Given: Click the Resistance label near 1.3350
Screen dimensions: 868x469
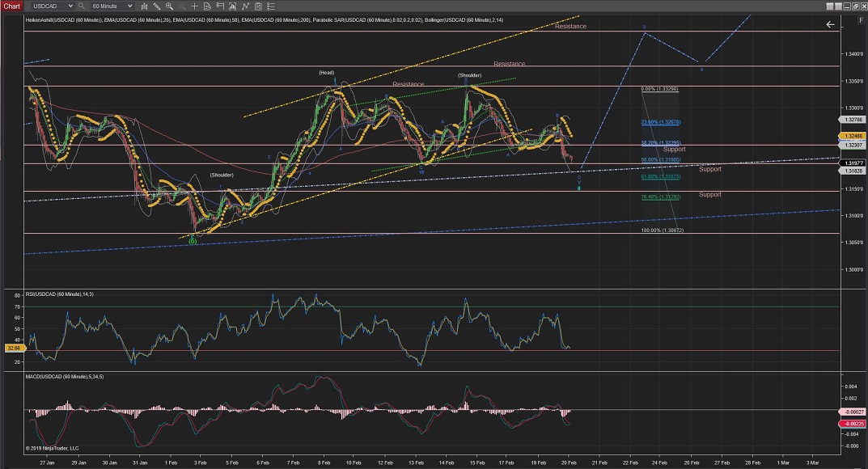Looking at the screenshot, I should coord(409,84).
